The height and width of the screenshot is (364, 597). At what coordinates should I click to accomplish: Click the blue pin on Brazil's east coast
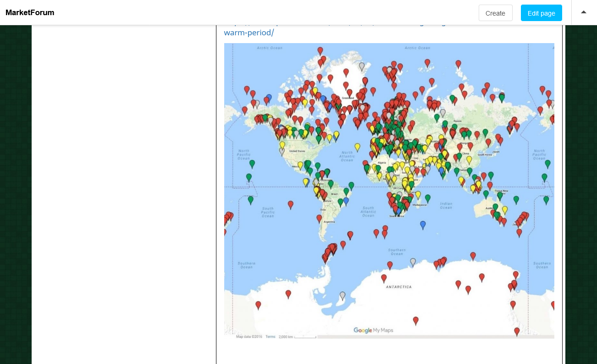coord(346,201)
